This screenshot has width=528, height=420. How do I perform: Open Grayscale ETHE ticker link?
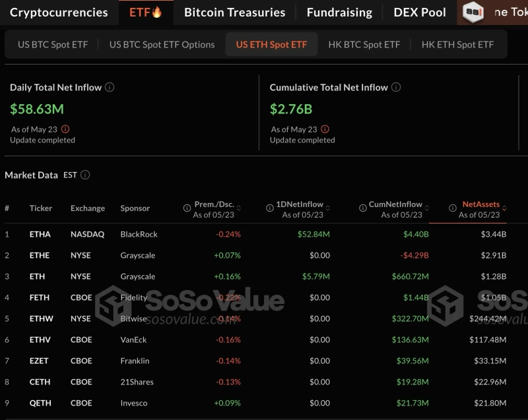click(40, 255)
